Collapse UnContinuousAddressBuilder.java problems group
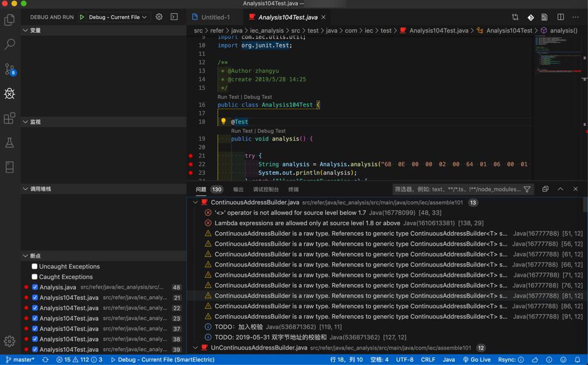The width and height of the screenshot is (588, 365). 195,348
